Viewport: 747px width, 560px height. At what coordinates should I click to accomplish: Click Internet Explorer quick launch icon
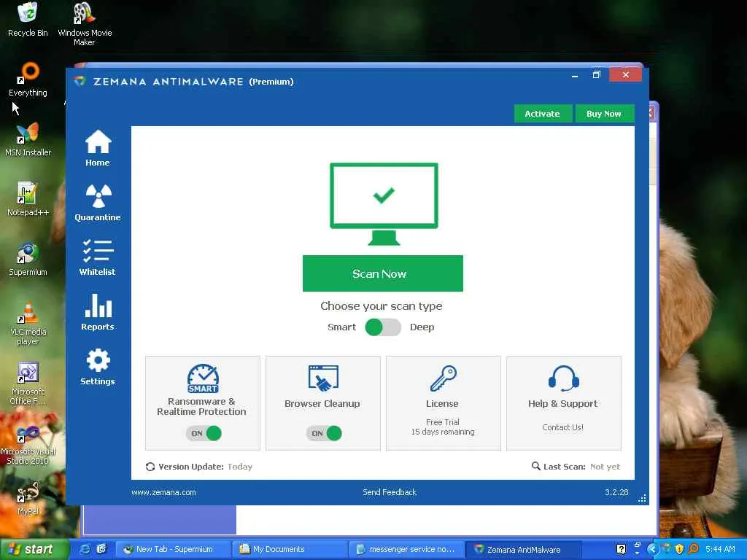[x=85, y=549]
